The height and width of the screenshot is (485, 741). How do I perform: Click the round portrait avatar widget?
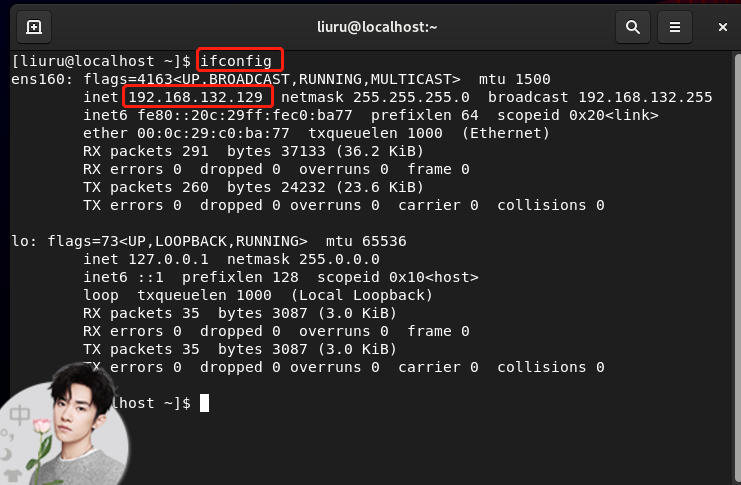pos(66,425)
